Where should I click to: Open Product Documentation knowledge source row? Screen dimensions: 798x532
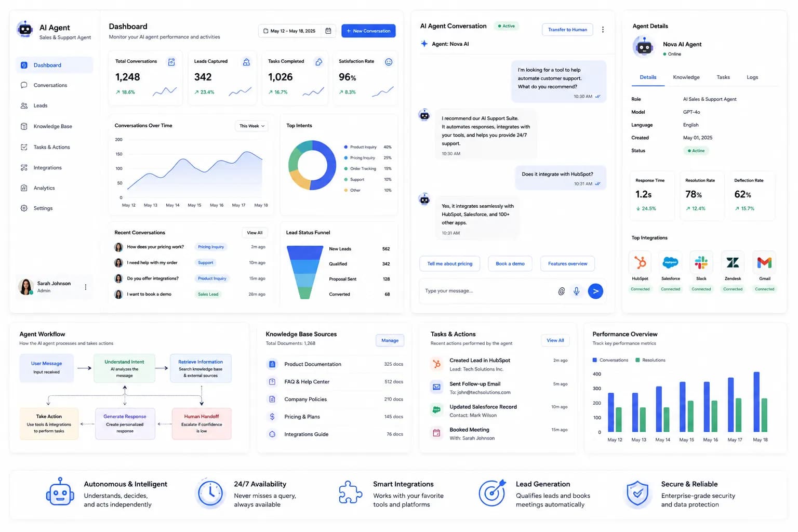pyautogui.click(x=335, y=364)
